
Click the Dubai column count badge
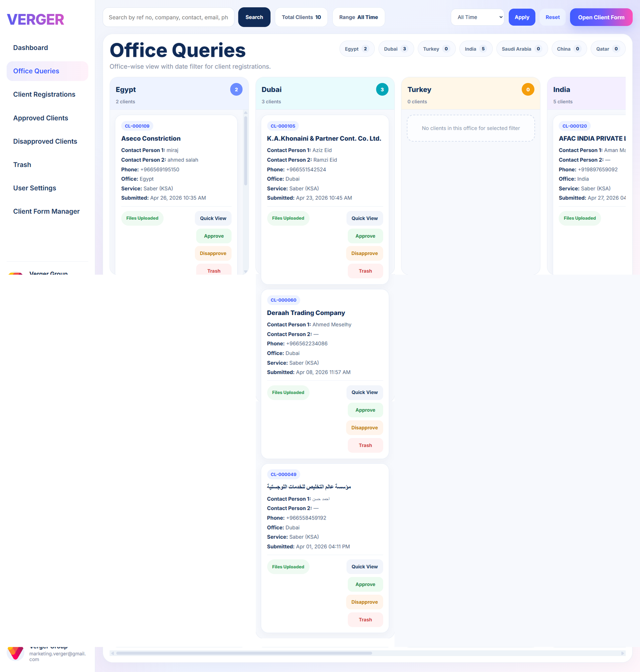tap(382, 90)
